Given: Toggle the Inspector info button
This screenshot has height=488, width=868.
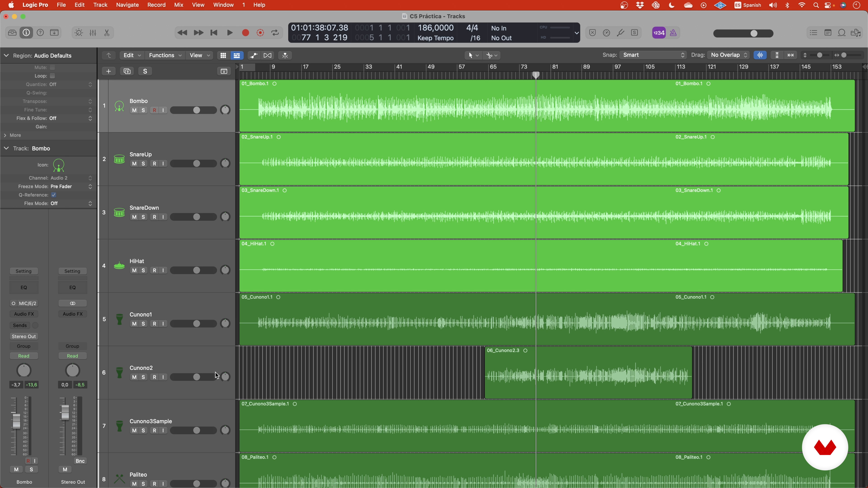Looking at the screenshot, I should (x=26, y=33).
